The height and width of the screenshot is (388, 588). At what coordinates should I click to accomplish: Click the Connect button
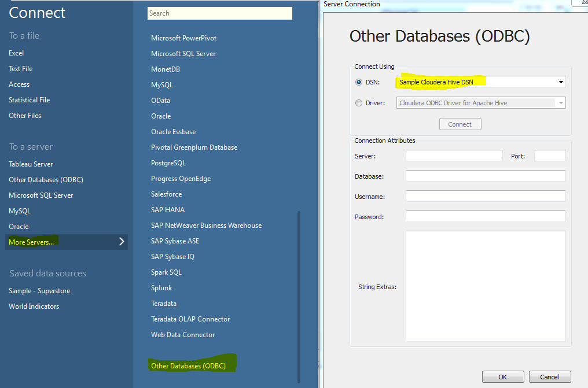pyautogui.click(x=460, y=124)
